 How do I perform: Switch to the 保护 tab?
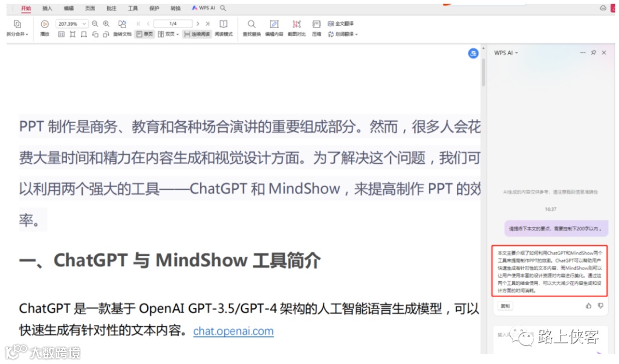click(x=154, y=8)
